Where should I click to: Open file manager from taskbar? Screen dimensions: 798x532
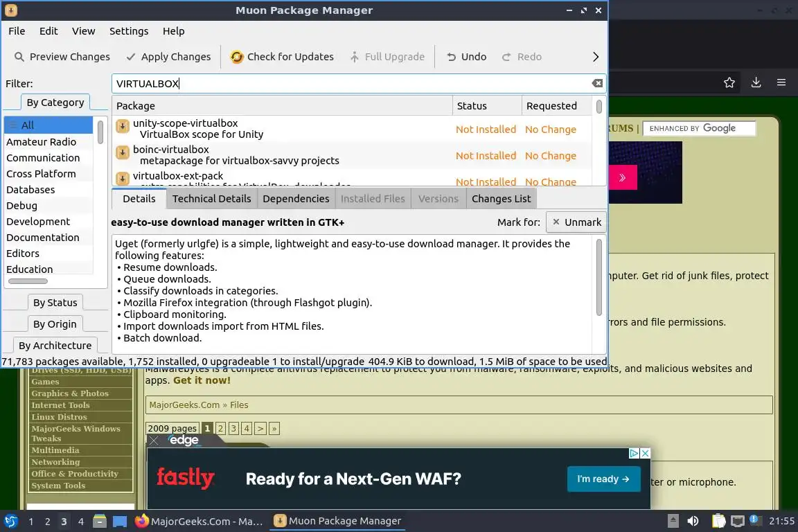(100, 522)
